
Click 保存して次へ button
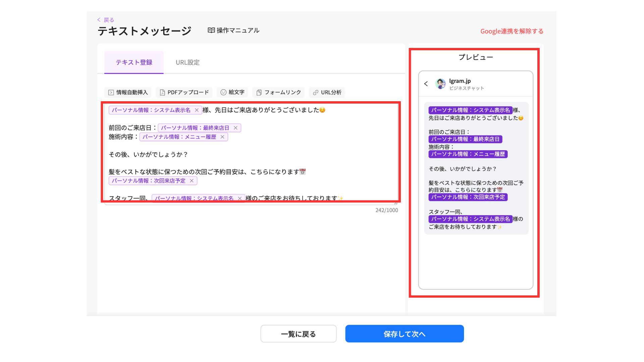[x=405, y=334]
